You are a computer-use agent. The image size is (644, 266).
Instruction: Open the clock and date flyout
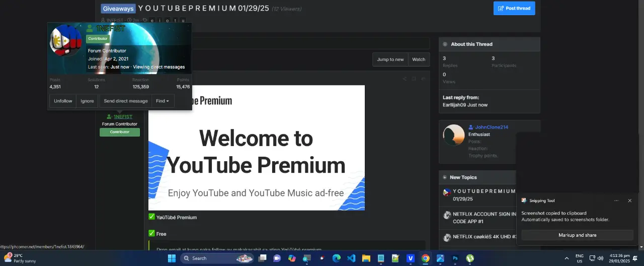(x=619, y=258)
